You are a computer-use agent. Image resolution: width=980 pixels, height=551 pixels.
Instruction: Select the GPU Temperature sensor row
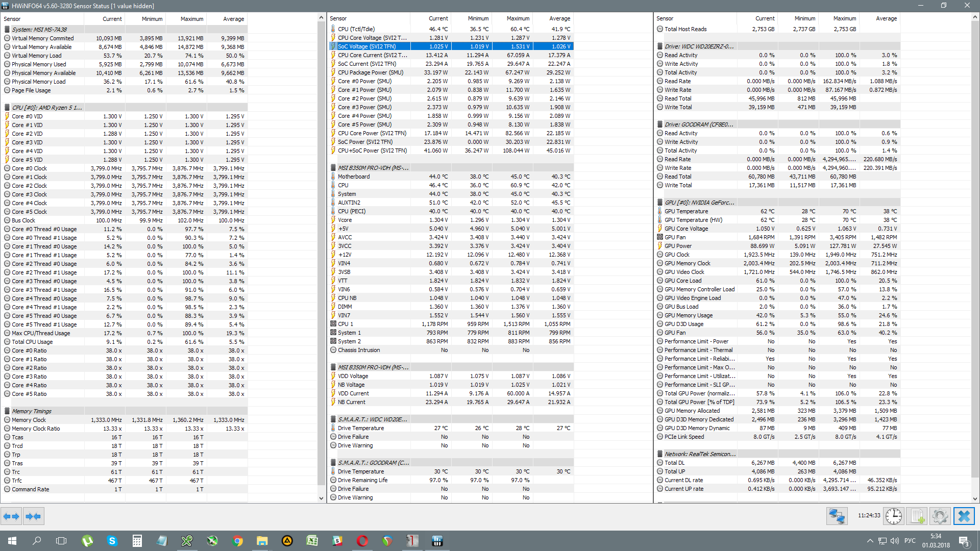(686, 211)
